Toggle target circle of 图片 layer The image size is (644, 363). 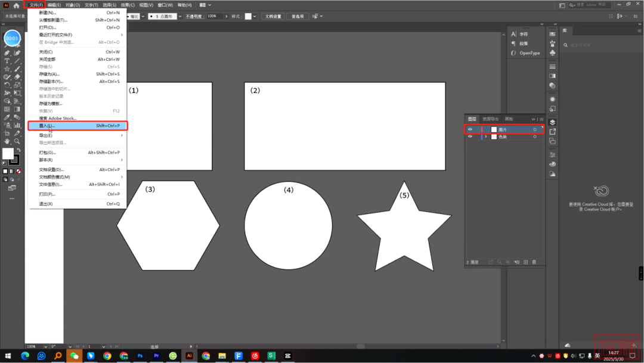pos(535,130)
